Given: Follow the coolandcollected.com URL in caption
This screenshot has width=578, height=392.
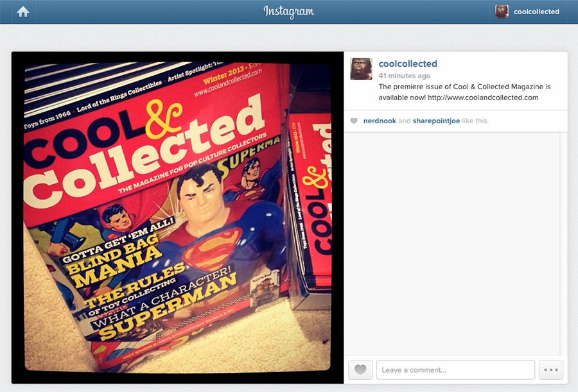Looking at the screenshot, I should [x=483, y=98].
